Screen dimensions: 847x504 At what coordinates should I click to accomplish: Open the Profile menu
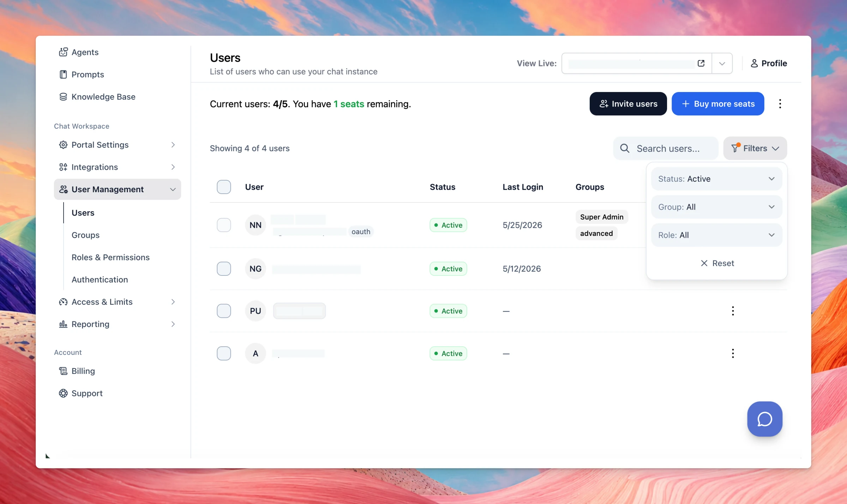[769, 63]
